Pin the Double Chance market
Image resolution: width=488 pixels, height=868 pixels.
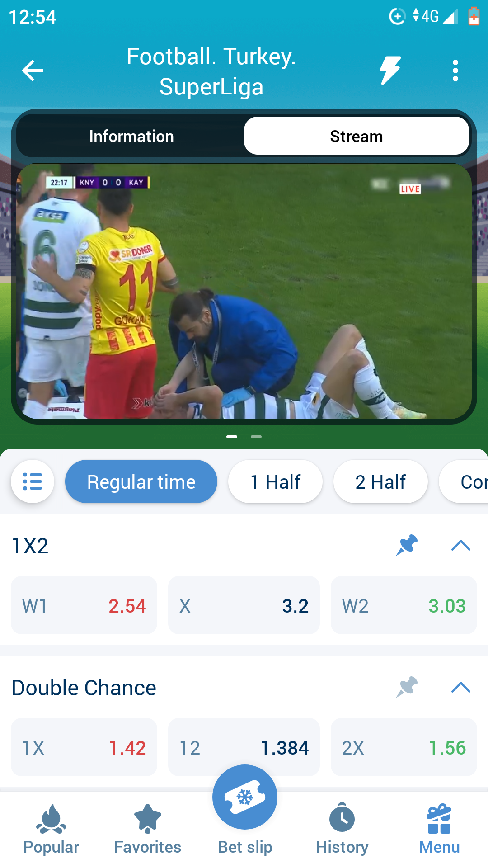407,687
